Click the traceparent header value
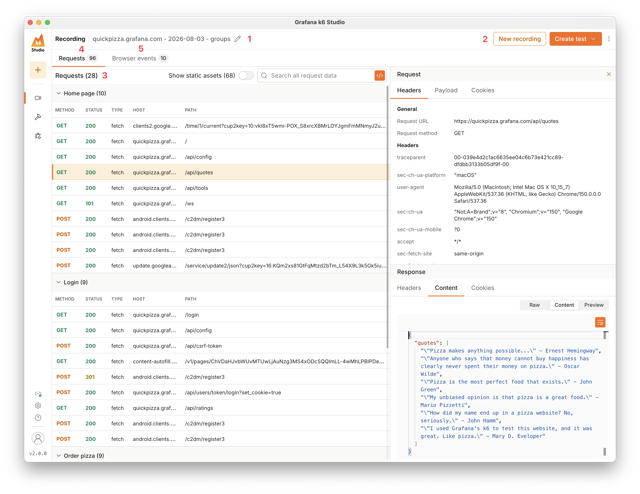 pyautogui.click(x=508, y=161)
